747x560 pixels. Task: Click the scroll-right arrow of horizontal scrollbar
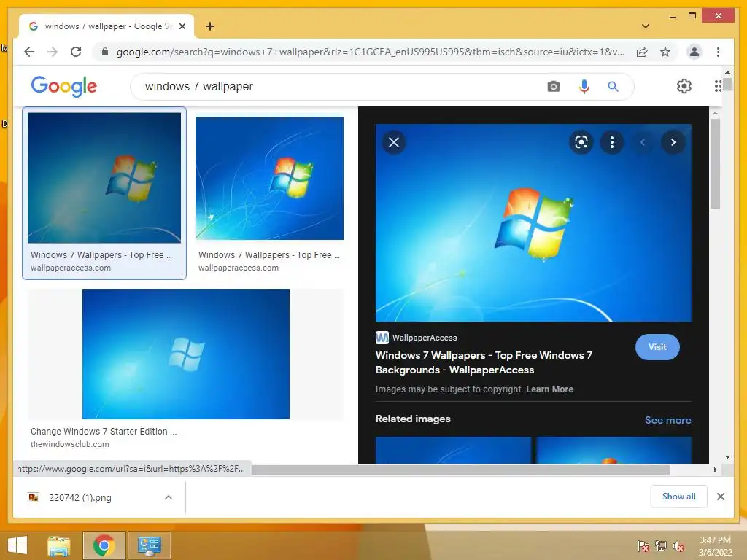715,470
